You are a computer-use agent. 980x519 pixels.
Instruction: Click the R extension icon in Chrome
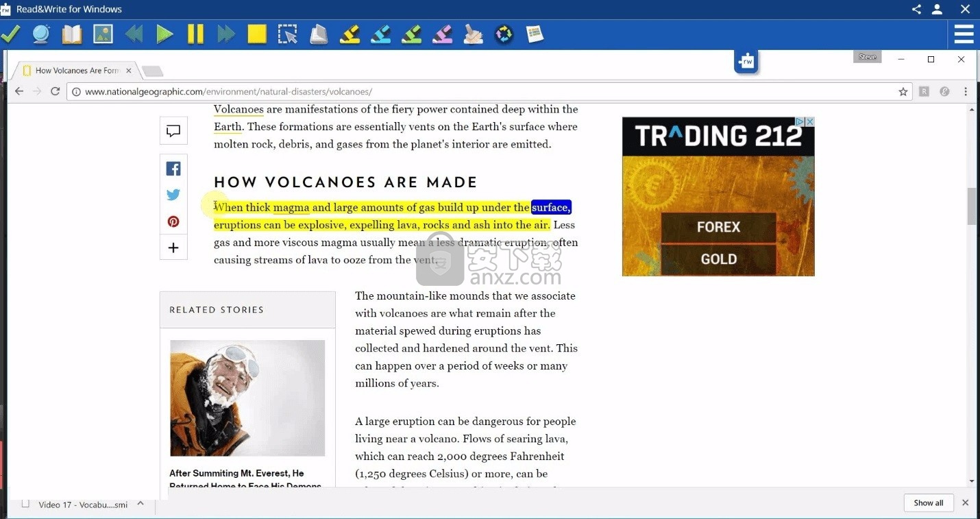(x=924, y=91)
